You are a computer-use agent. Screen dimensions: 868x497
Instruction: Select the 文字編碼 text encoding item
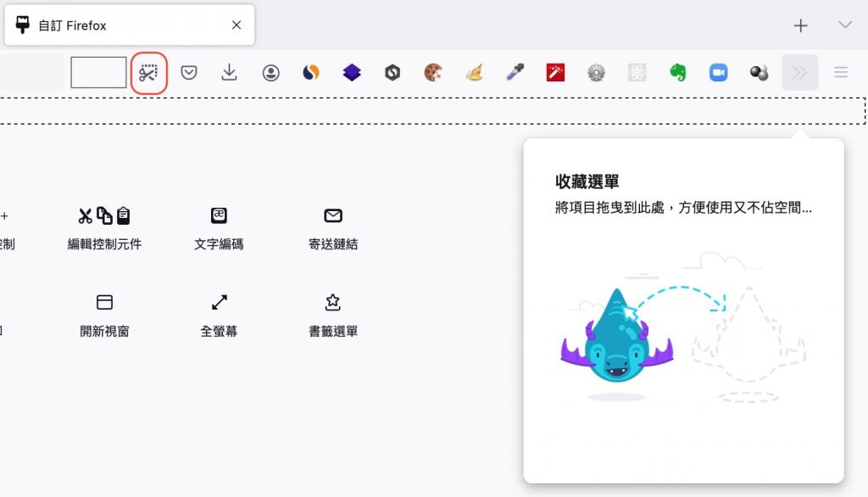[219, 229]
